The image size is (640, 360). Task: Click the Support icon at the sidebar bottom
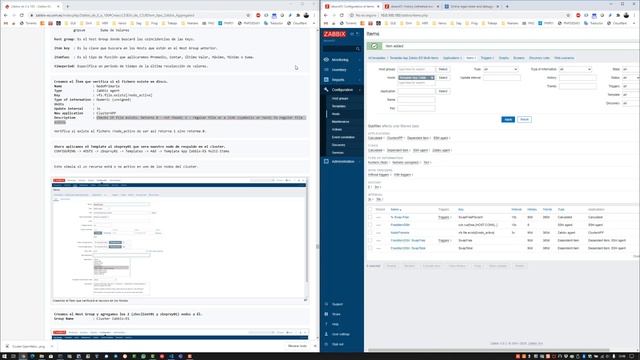click(x=326, y=304)
